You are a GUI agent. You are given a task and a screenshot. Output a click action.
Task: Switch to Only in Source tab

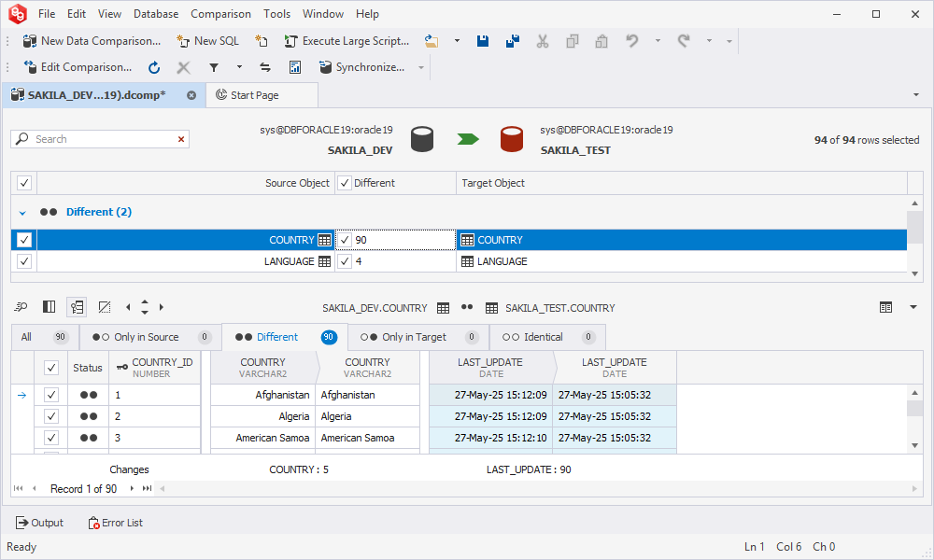click(150, 337)
